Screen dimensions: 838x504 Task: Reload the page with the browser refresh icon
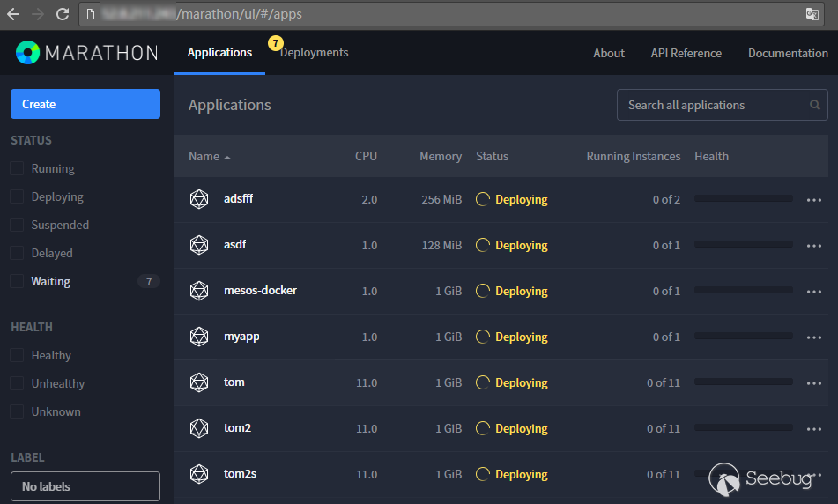coord(62,14)
